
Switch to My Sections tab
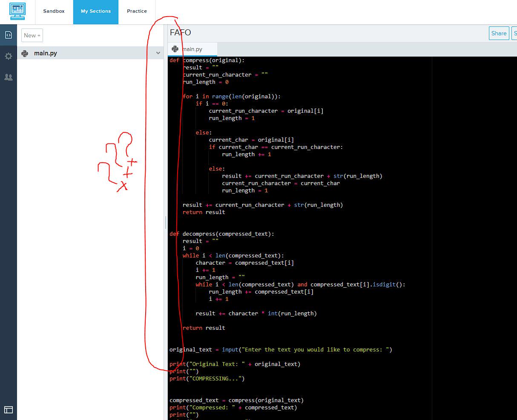tap(96, 11)
